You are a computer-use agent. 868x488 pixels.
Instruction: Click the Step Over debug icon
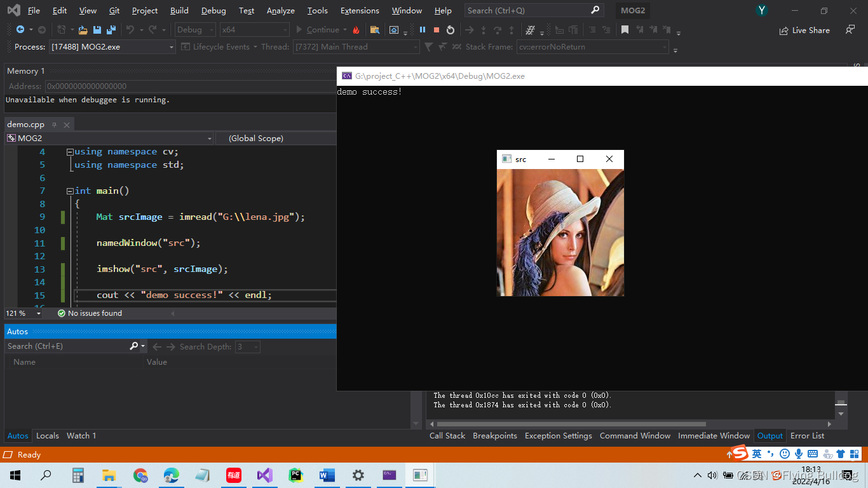498,30
